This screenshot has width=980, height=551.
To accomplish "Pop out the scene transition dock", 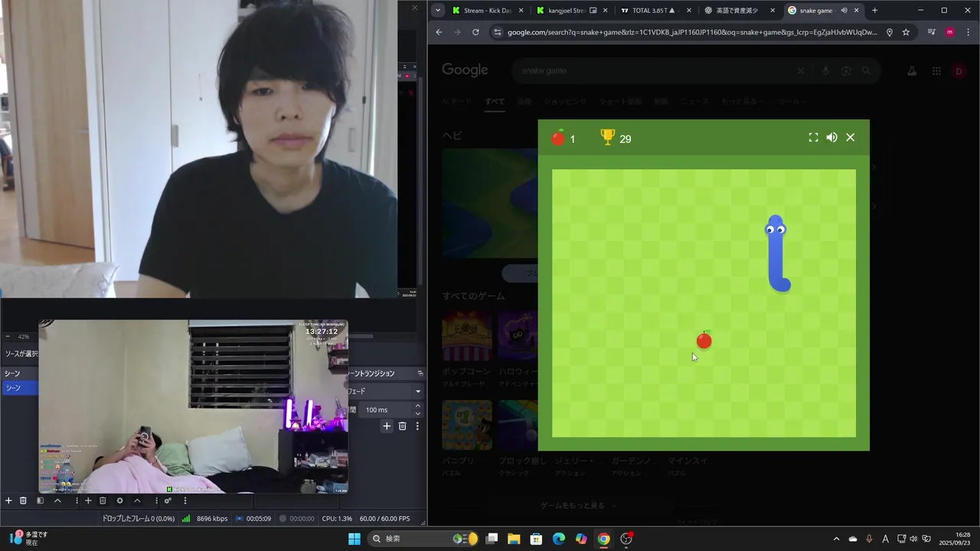I will (x=420, y=373).
